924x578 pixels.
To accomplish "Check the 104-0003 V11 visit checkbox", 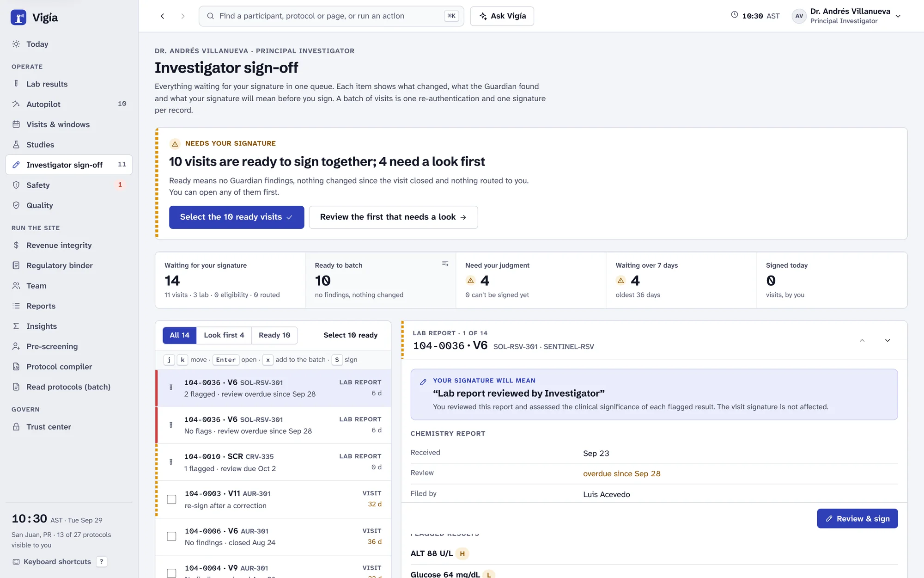I will pos(171,499).
